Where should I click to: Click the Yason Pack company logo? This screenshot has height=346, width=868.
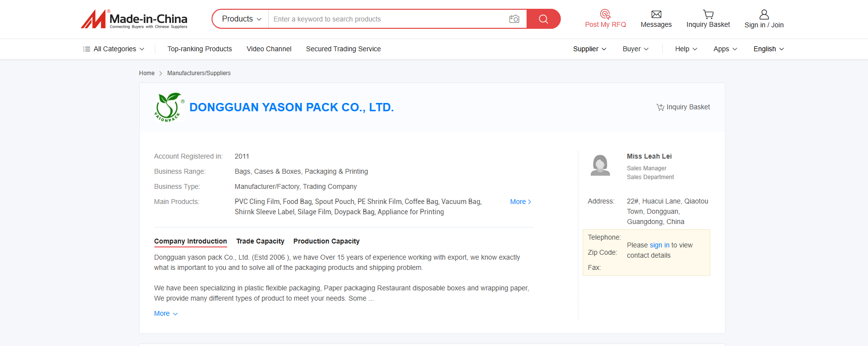169,107
